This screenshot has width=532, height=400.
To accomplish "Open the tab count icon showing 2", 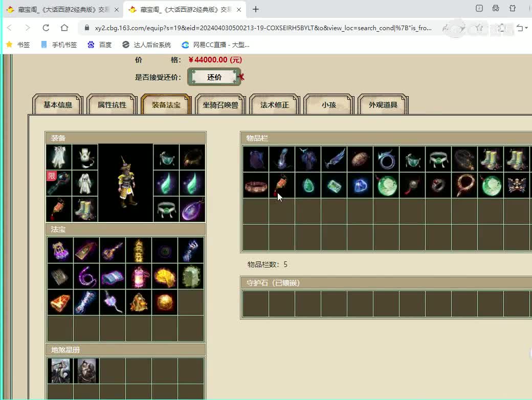I will point(479,9).
